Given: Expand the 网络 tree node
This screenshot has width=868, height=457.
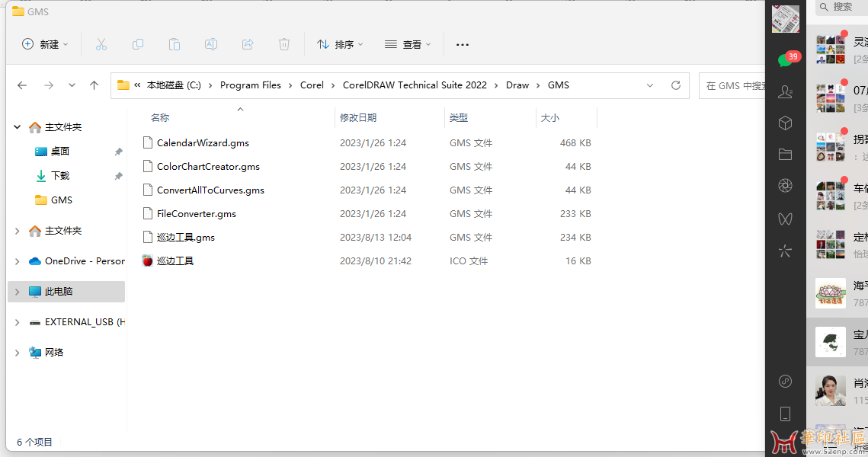Looking at the screenshot, I should (18, 353).
